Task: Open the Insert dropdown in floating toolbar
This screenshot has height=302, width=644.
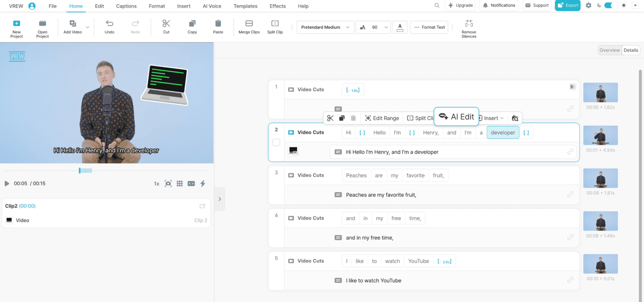Action: (x=492, y=118)
